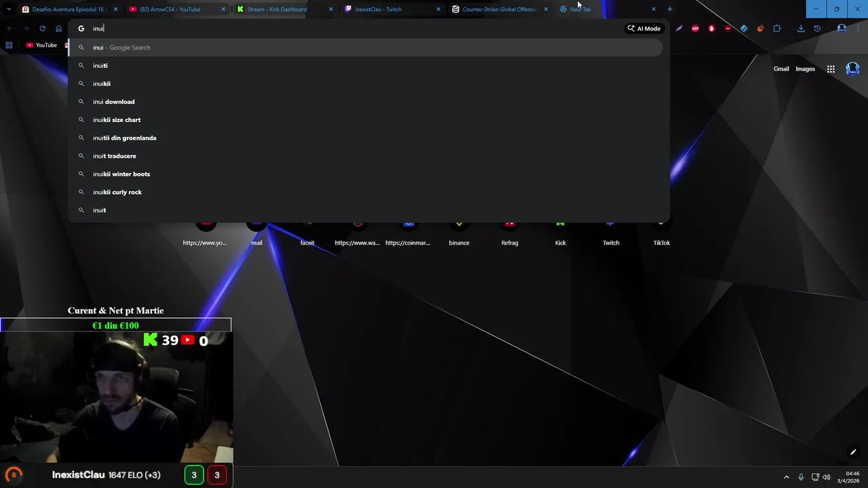
Task: Open the browser three-dot menu
Action: 859,28
